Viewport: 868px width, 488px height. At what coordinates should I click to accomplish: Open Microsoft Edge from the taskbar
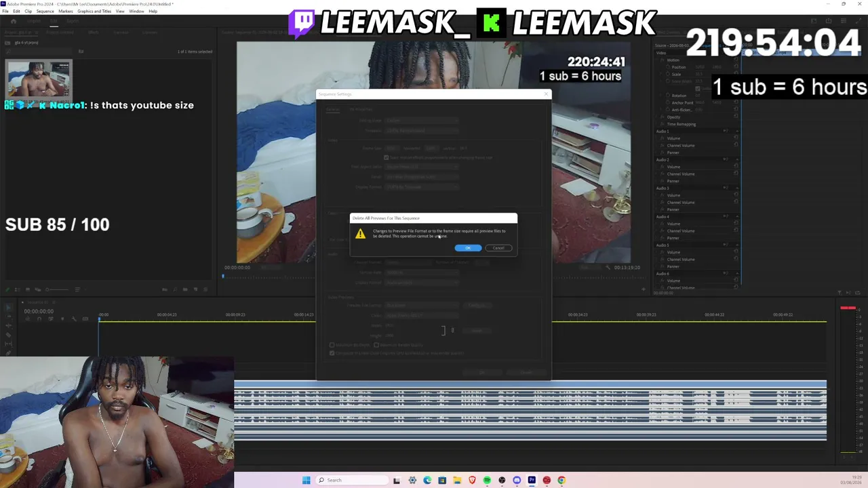[x=427, y=481]
